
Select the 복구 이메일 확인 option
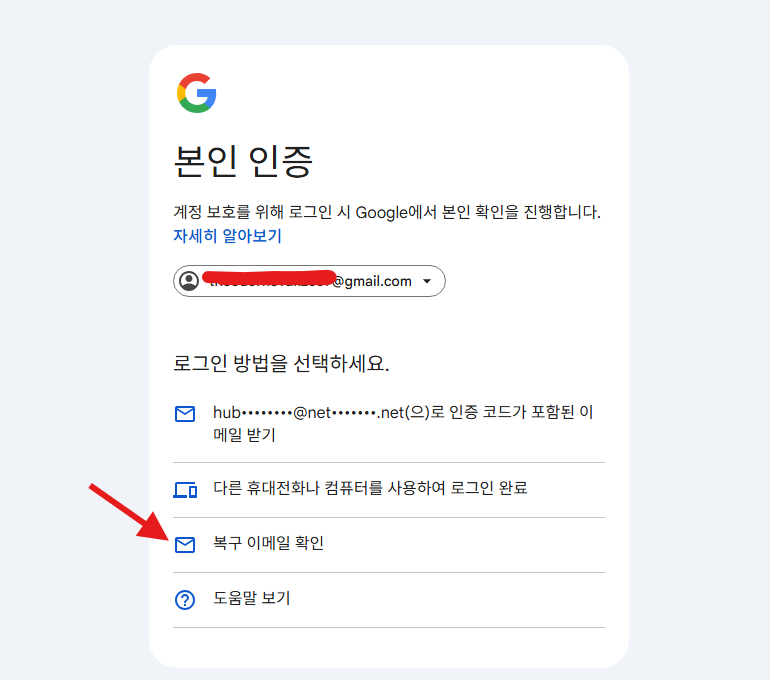(x=269, y=544)
